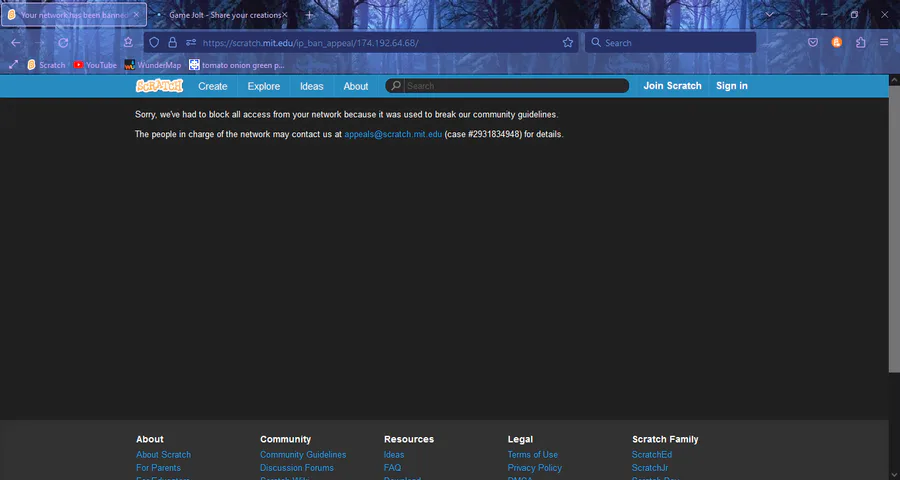900x480 pixels.
Task: Reload the current page
Action: pyautogui.click(x=63, y=42)
